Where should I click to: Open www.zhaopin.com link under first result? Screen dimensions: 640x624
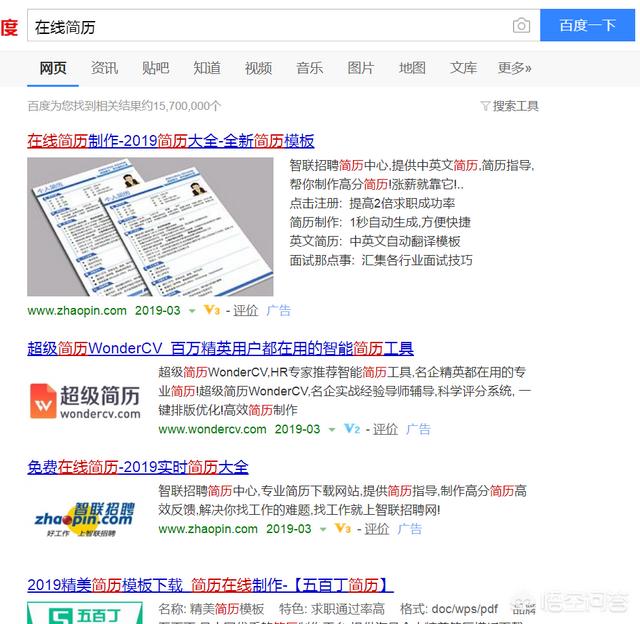tap(77, 311)
